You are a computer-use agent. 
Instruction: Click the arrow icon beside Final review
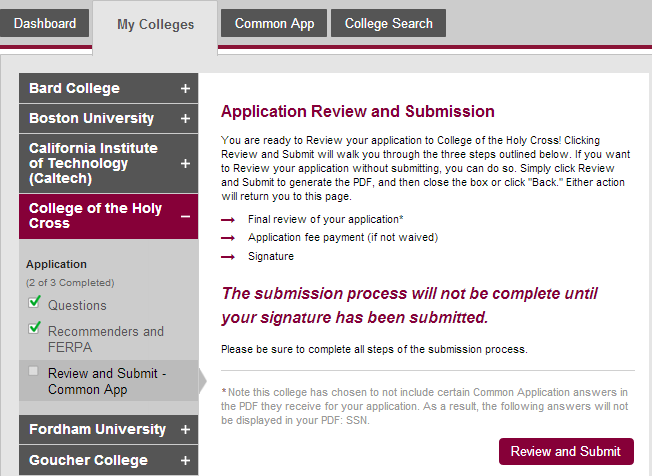[228, 220]
